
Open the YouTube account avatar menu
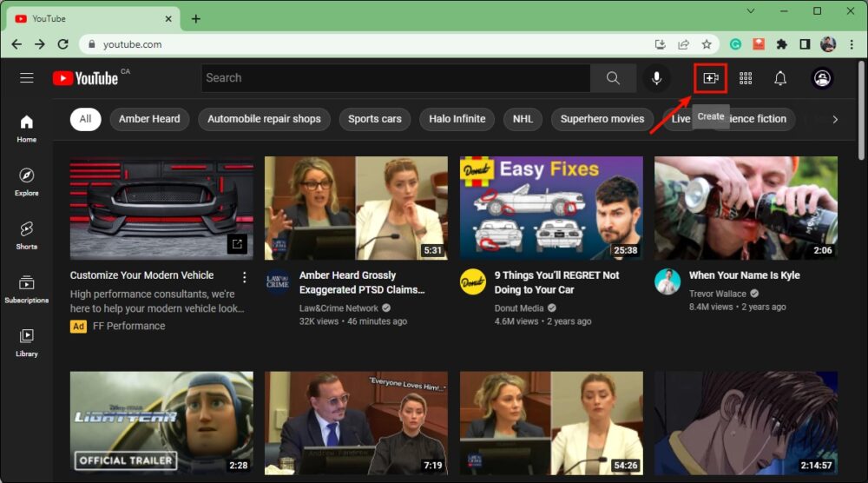[x=822, y=78]
